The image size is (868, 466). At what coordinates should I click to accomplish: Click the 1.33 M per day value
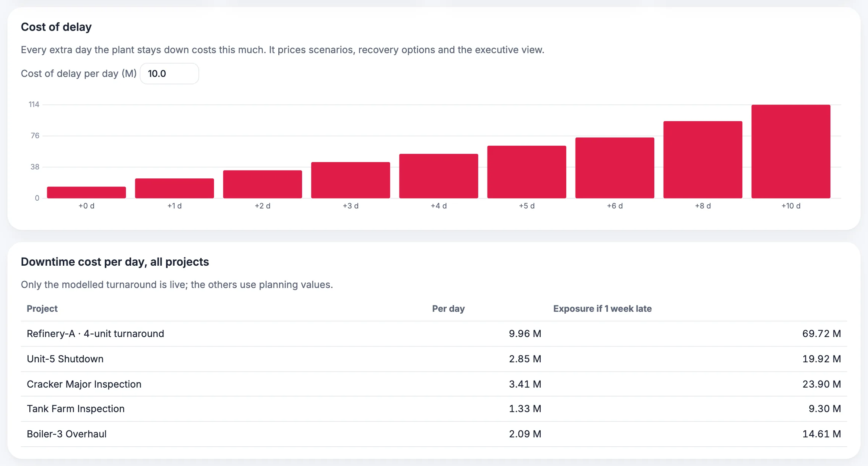tap(525, 409)
